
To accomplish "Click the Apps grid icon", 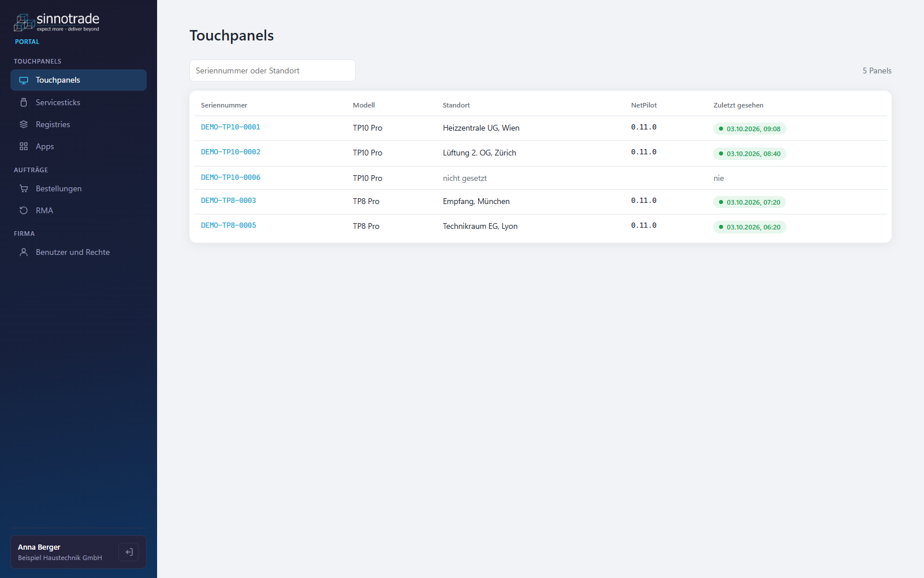I will [24, 146].
